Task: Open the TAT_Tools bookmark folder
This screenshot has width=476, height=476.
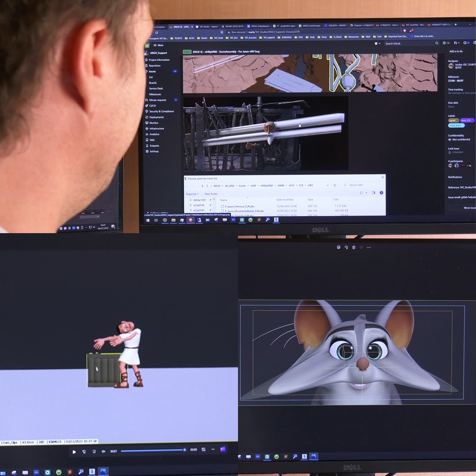Action: click(x=216, y=38)
